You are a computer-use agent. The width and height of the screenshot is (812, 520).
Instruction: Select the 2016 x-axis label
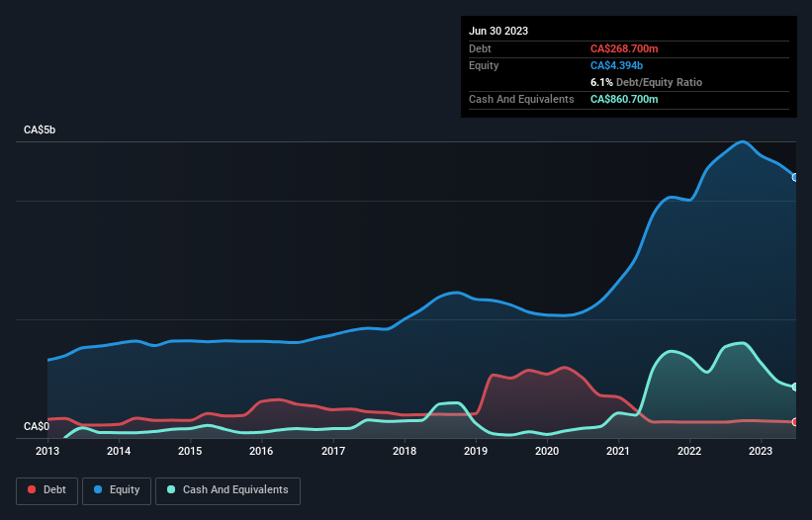click(x=261, y=451)
